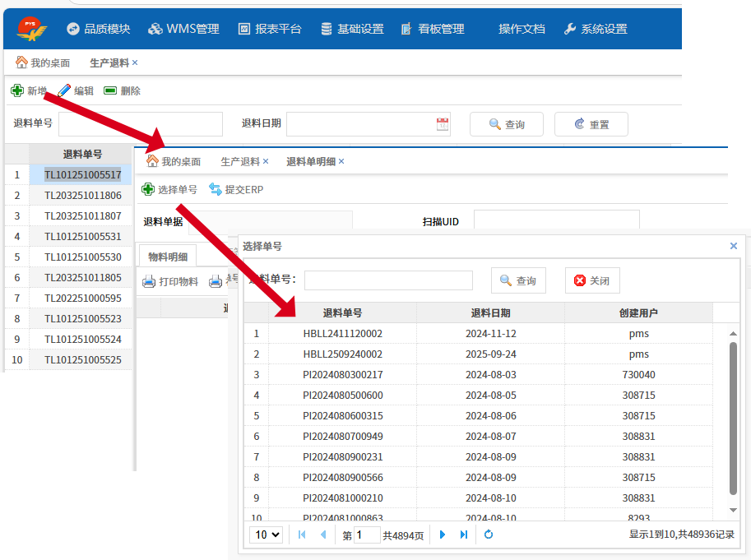751x560 pixels.
Task: Refresh the 选择单号 grid with reload icon
Action: (x=489, y=535)
